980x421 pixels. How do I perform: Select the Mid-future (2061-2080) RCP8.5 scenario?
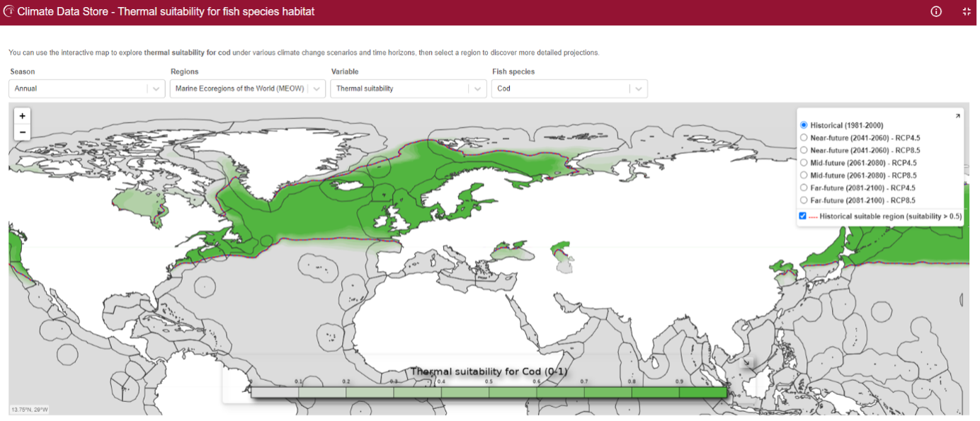803,175
